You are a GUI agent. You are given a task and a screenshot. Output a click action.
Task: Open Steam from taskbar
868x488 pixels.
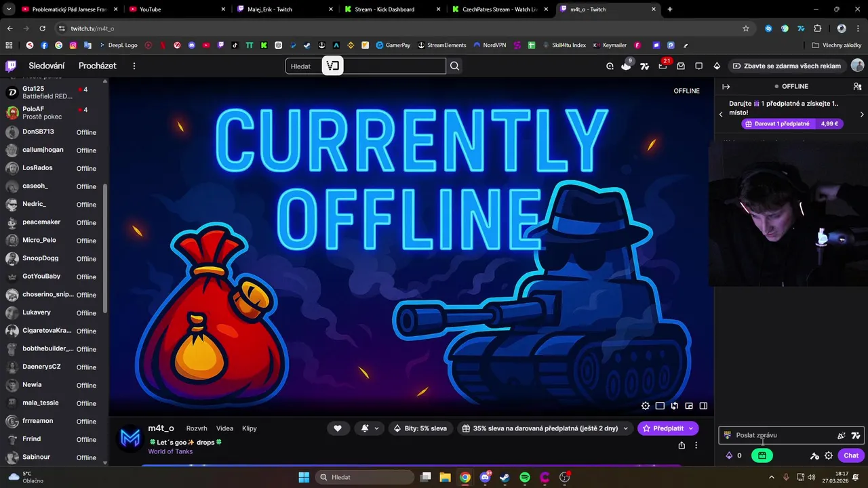pos(505,477)
